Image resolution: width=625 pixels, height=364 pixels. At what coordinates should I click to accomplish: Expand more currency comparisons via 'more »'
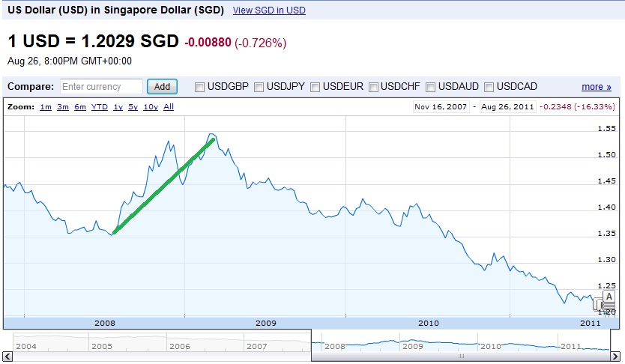(x=596, y=87)
